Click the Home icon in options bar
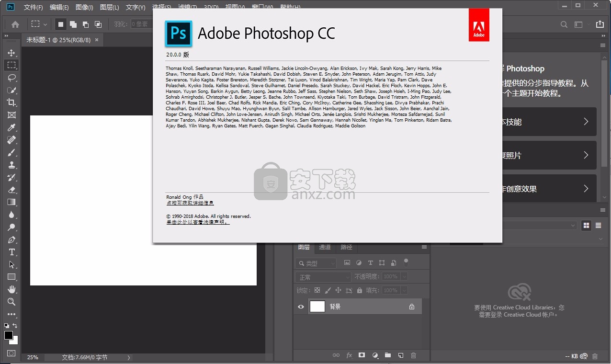The image size is (611, 364). coord(15,24)
